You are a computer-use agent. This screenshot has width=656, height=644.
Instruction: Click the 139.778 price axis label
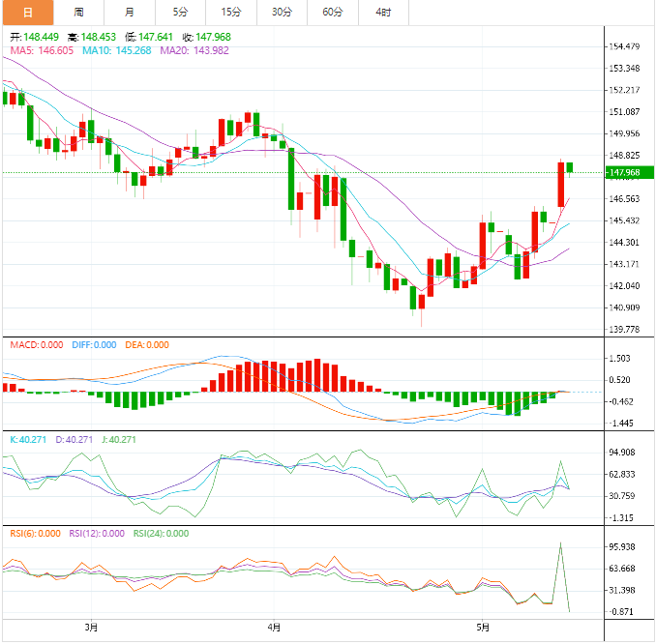[624, 329]
